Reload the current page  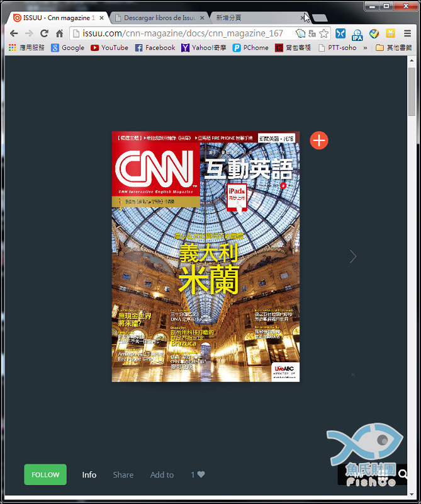coord(44,33)
